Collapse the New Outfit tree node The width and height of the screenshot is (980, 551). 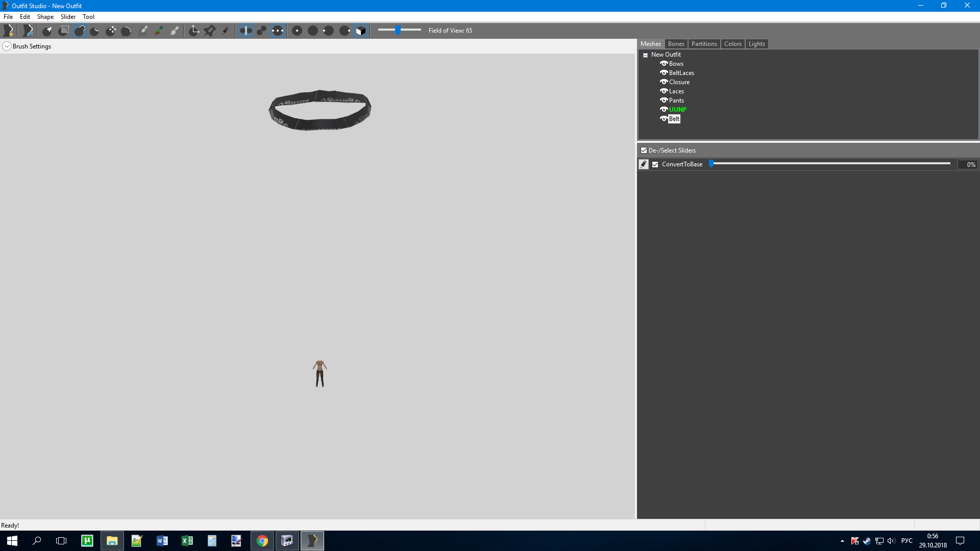(645, 55)
